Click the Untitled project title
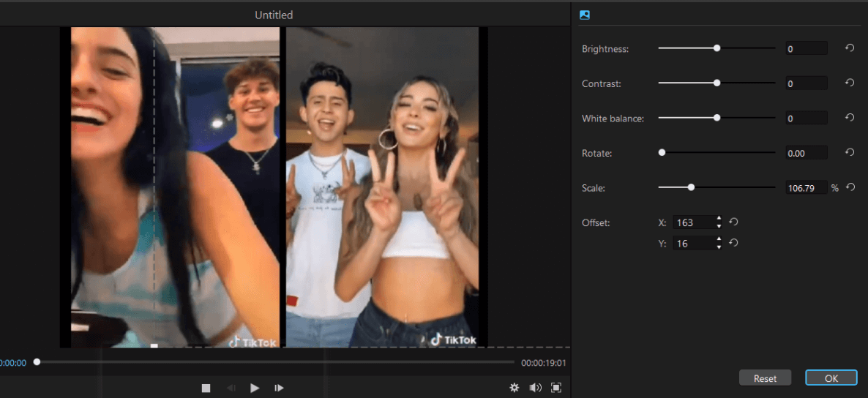Viewport: 868px width, 398px height. [274, 15]
